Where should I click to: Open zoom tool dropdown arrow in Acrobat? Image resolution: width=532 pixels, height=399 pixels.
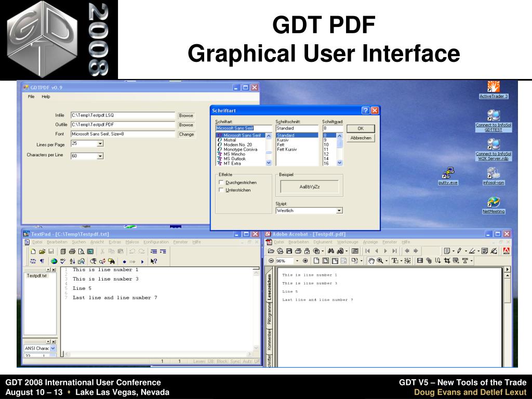click(x=387, y=261)
